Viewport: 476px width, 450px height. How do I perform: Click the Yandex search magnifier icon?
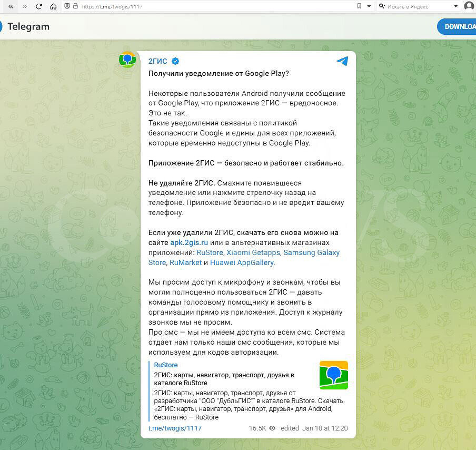click(x=382, y=6)
